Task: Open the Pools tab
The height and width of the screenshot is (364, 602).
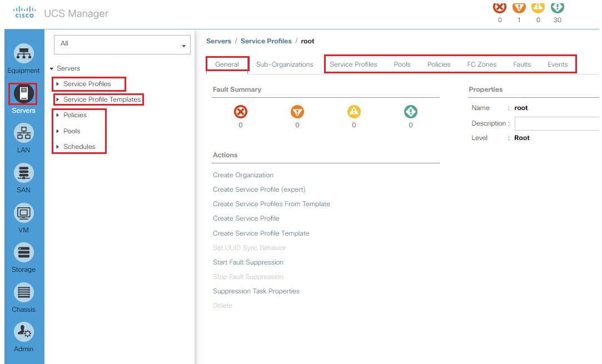Action: pos(402,64)
